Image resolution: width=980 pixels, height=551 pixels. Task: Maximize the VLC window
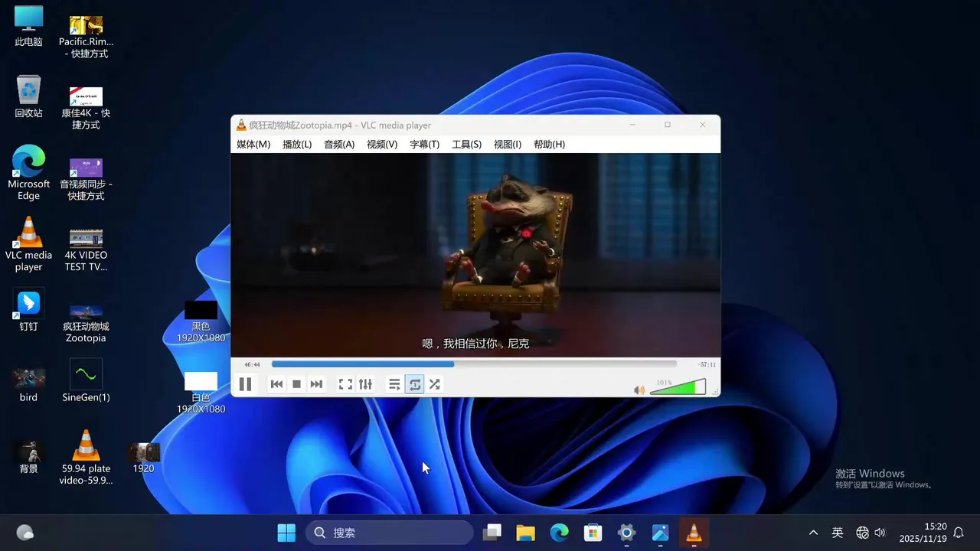[668, 125]
